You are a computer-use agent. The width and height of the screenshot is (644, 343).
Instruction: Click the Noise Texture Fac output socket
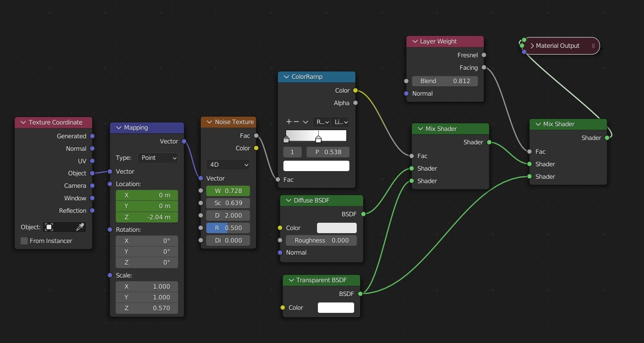256,136
